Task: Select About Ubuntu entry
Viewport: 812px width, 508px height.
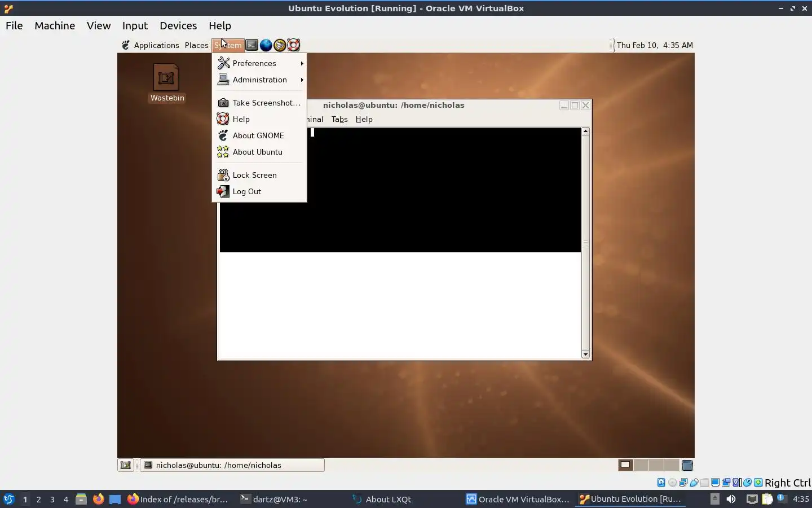Action: coord(259,152)
